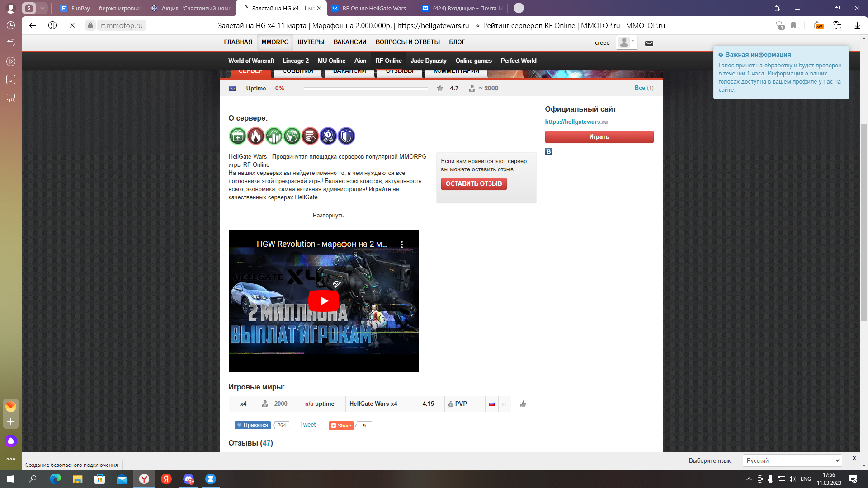This screenshot has height=488, width=868.
Task: Expand server description with Развернуть
Action: 328,216
